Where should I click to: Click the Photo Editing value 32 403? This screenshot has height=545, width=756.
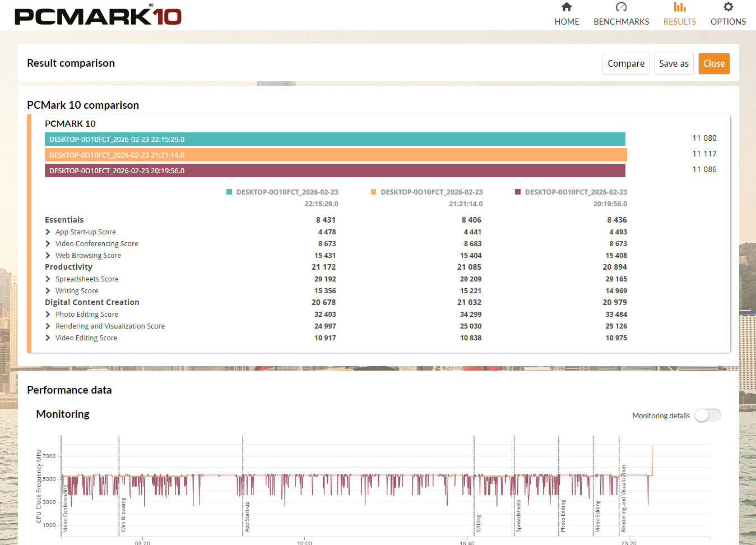[325, 315]
